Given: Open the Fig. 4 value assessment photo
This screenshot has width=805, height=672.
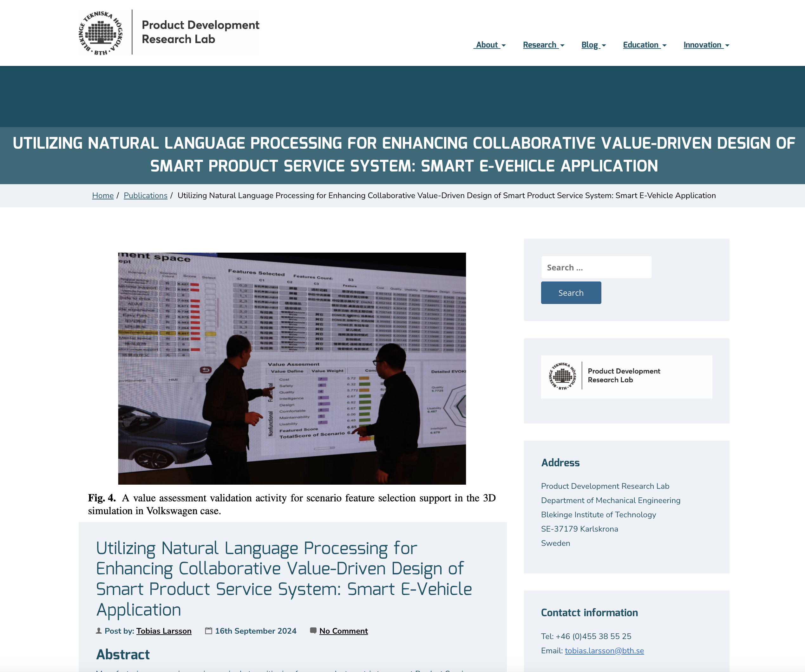Looking at the screenshot, I should [292, 368].
